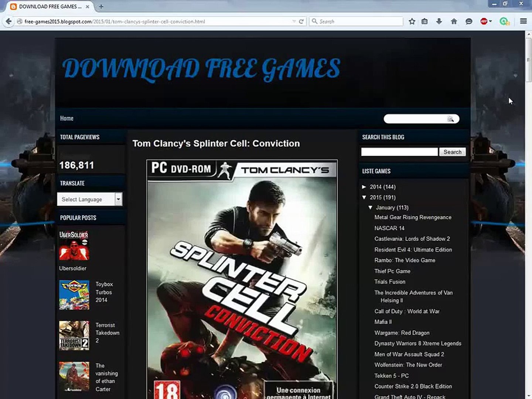Image resolution: width=532 pixels, height=399 pixels.
Task: Open Rambo: The Video Game link
Action: [x=405, y=260]
